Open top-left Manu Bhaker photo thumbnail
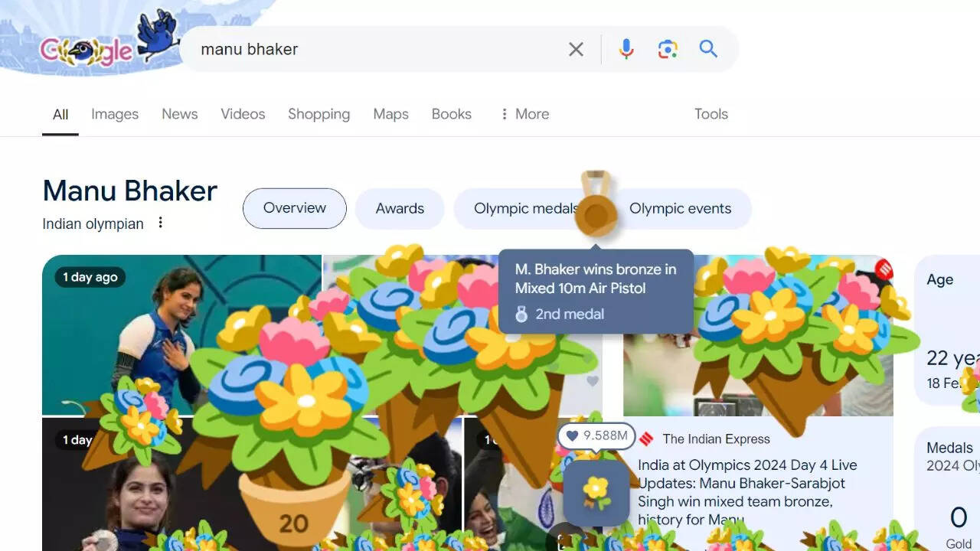 tap(181, 334)
